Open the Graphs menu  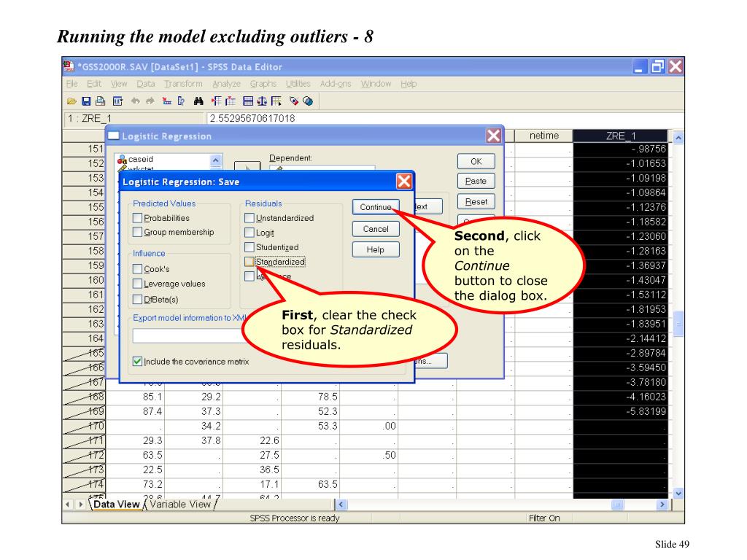[x=263, y=84]
